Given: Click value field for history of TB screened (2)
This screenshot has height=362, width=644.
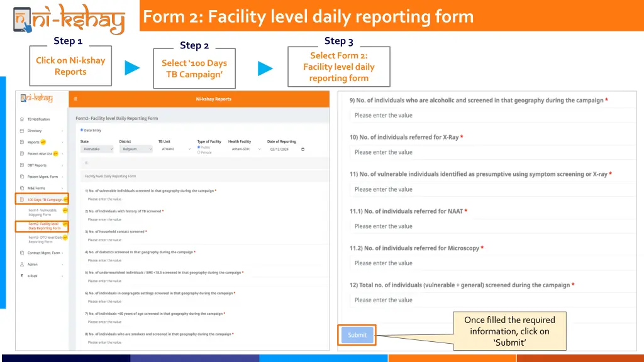Looking at the screenshot, I should (206, 219).
